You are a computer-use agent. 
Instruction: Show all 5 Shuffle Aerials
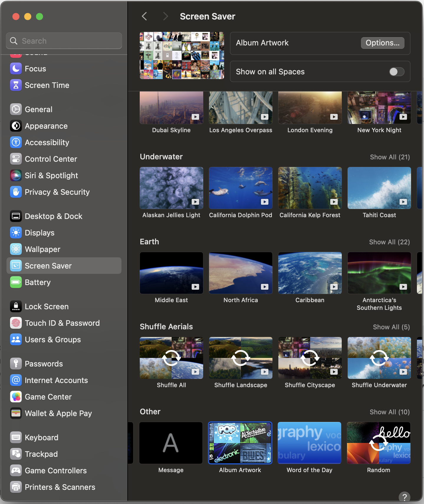[391, 327]
